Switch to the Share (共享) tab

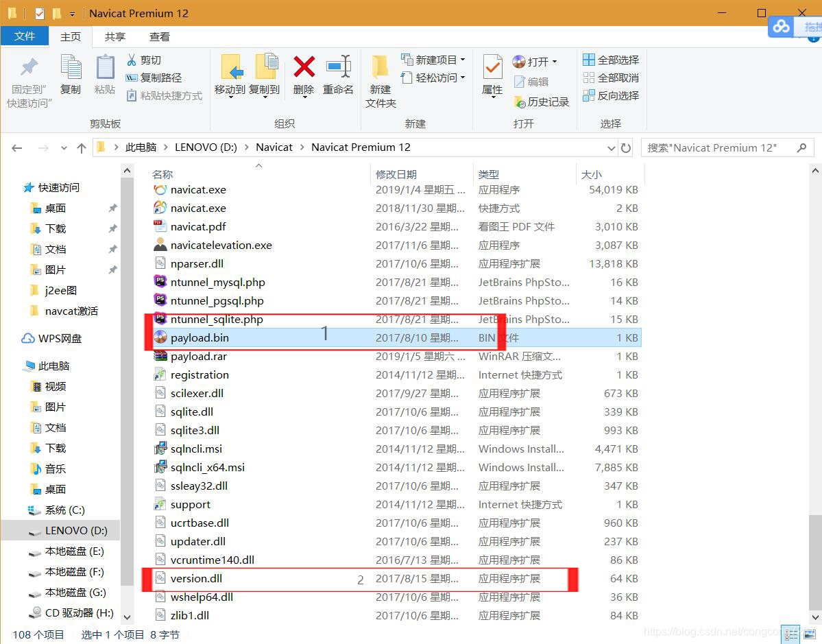click(x=114, y=37)
